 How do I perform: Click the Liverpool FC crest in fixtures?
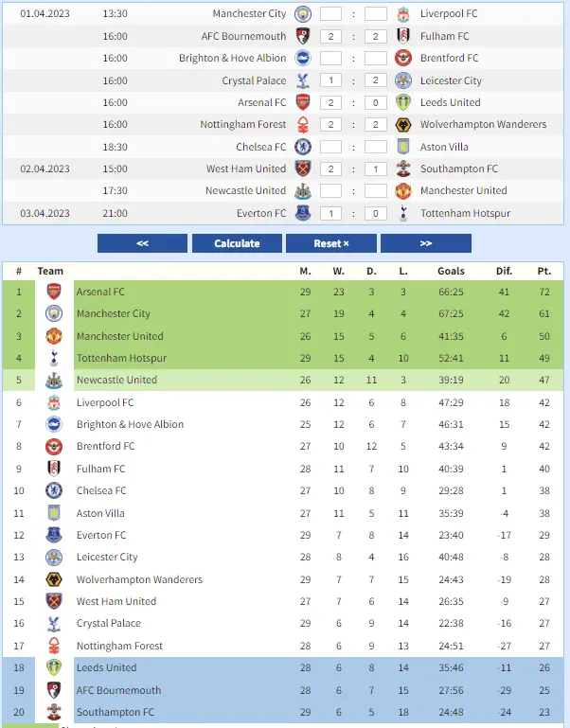[403, 14]
